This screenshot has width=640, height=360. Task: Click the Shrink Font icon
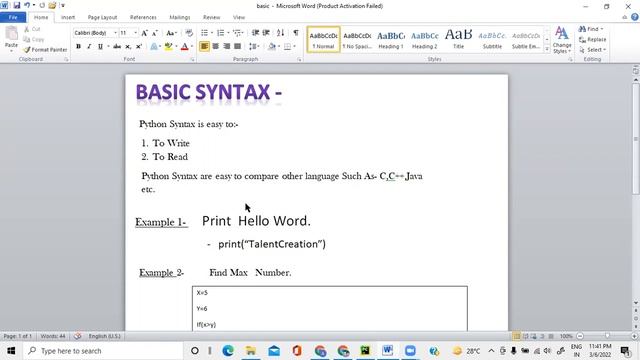(155, 33)
